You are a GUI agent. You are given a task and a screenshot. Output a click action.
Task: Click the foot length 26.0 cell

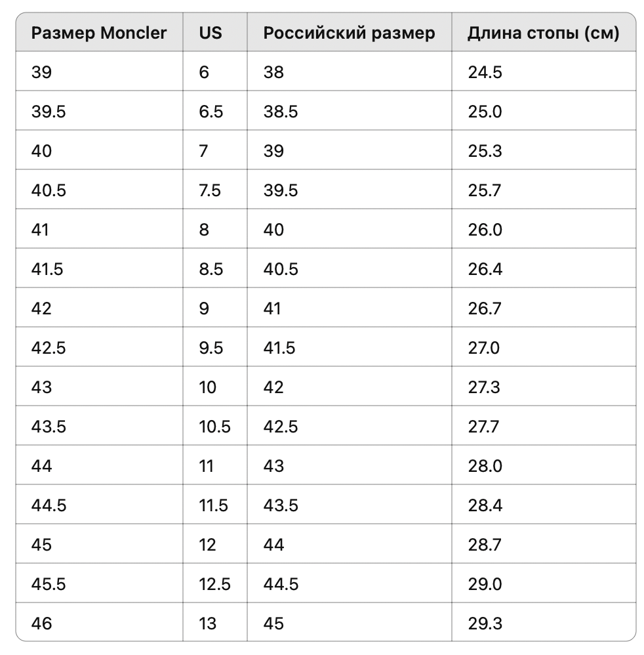544,229
